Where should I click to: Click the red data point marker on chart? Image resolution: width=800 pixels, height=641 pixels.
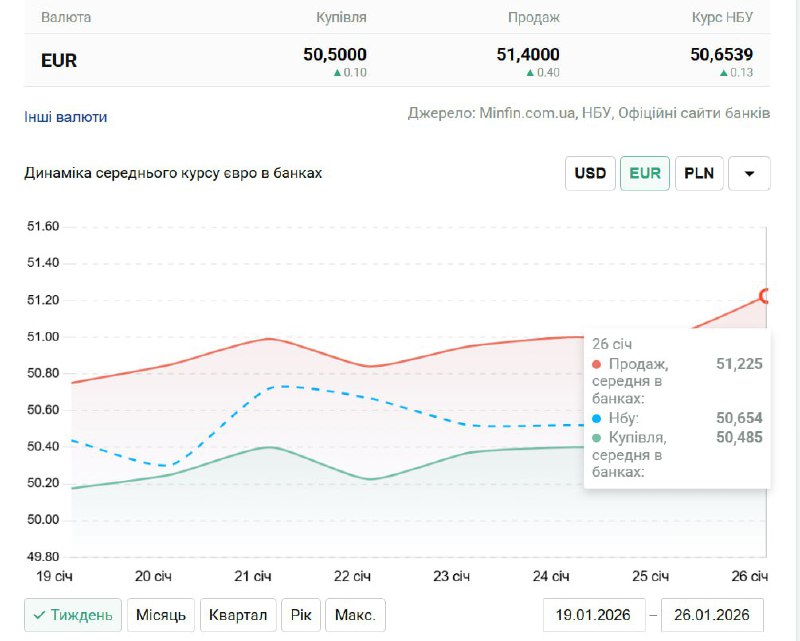(x=766, y=296)
